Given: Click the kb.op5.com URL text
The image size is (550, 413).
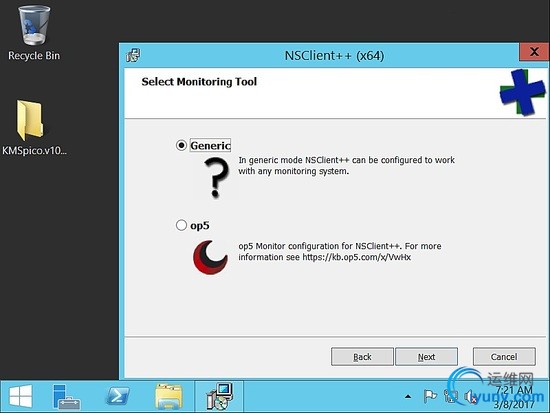Looking at the screenshot, I should click(x=356, y=257).
